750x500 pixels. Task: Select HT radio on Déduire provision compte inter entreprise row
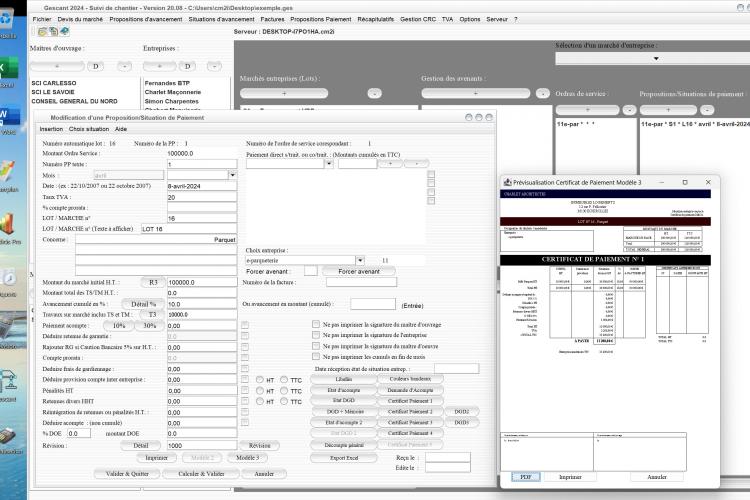coord(260,379)
